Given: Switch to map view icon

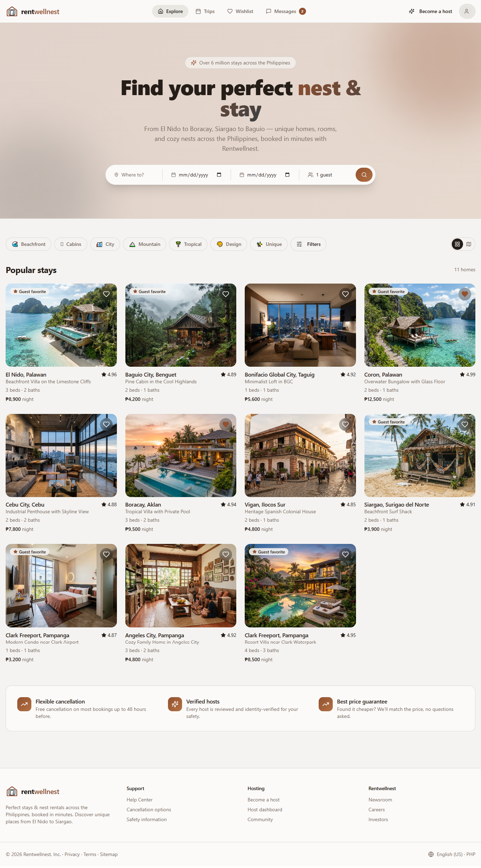Looking at the screenshot, I should [x=469, y=244].
